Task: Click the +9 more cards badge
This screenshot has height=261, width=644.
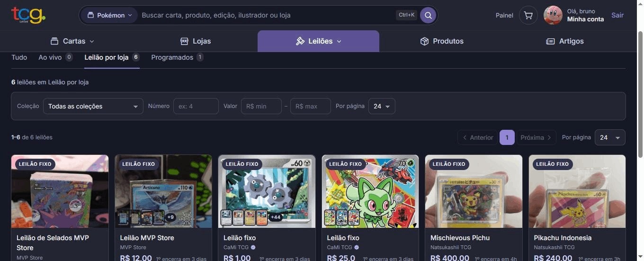Action: coord(171,217)
